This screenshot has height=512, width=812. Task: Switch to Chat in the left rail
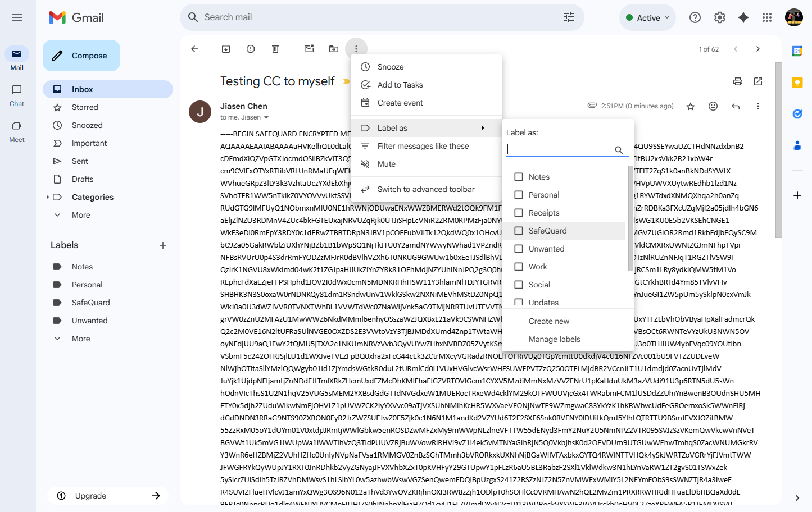click(17, 95)
